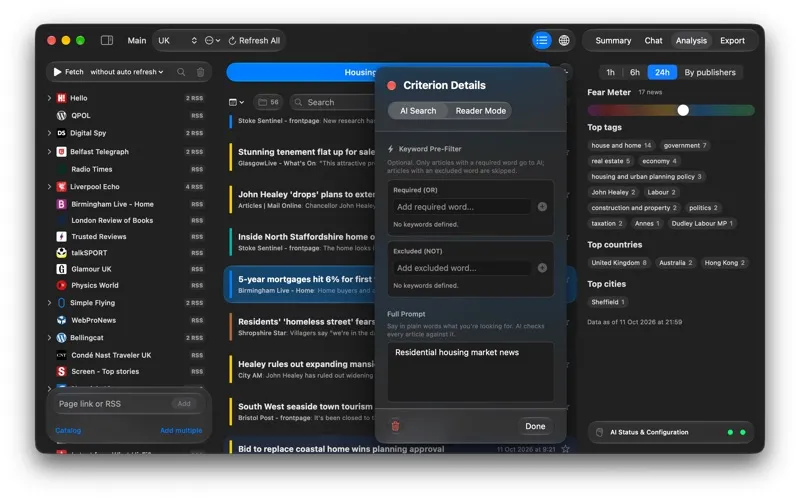Select the Main group label
This screenshot has width=800, height=500.
(x=137, y=40)
